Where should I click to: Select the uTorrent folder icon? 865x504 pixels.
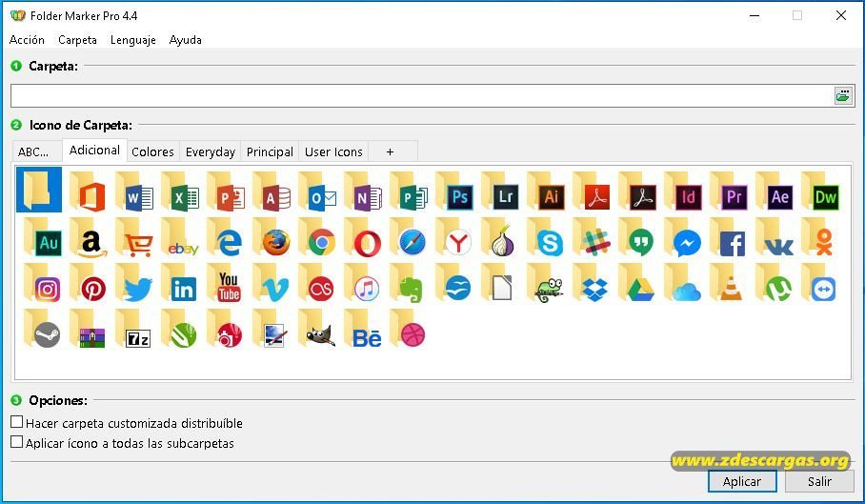pyautogui.click(x=772, y=282)
